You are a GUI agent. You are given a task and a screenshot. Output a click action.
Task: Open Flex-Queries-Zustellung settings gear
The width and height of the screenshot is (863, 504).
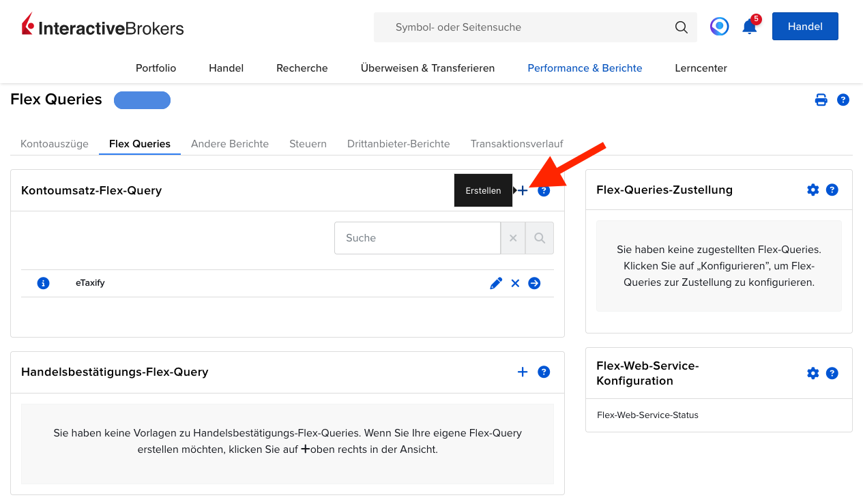click(x=813, y=190)
